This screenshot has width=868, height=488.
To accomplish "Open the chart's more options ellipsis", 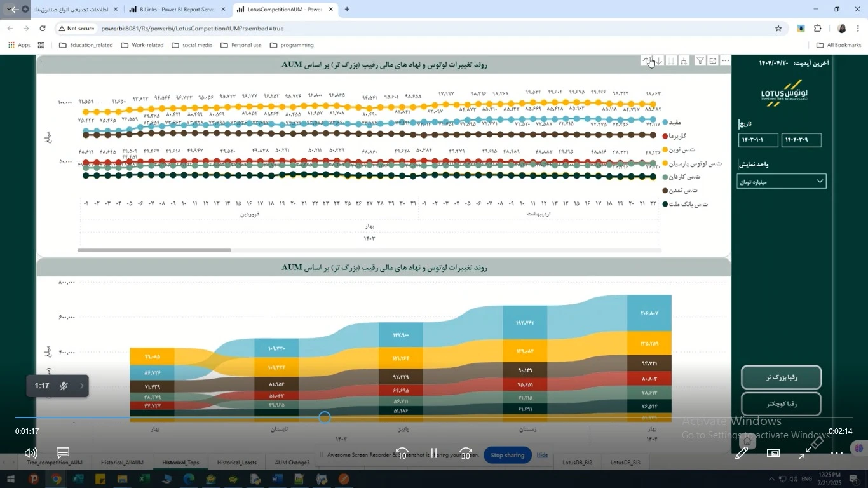I will click(725, 61).
